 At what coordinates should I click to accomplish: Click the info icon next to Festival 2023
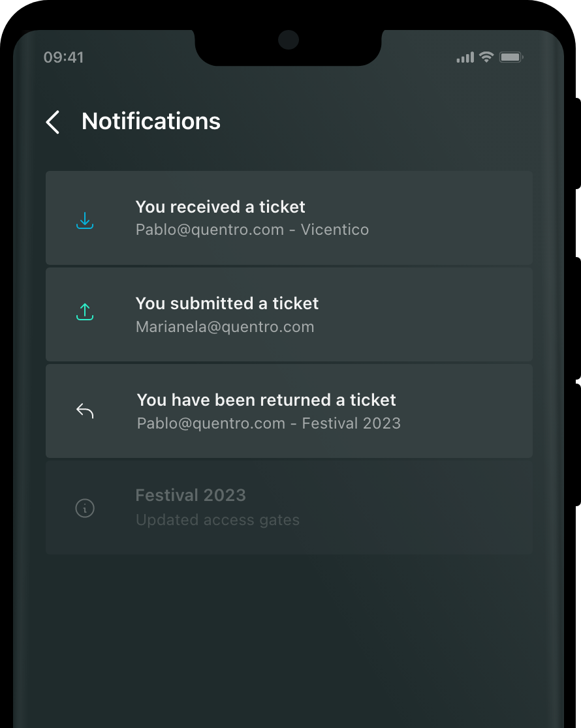pyautogui.click(x=85, y=508)
